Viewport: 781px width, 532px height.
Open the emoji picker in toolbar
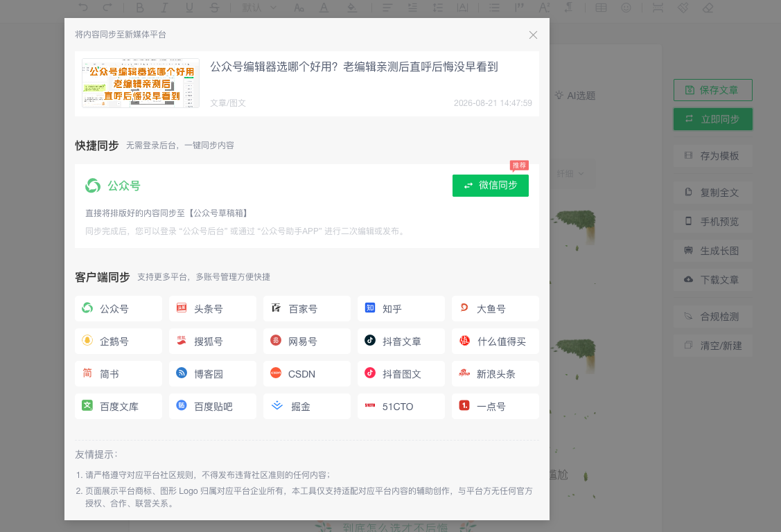pos(626,8)
